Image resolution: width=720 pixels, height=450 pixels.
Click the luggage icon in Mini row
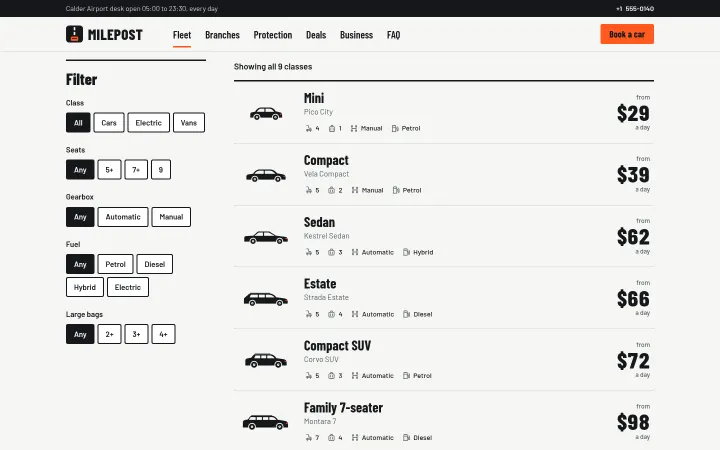coord(332,129)
